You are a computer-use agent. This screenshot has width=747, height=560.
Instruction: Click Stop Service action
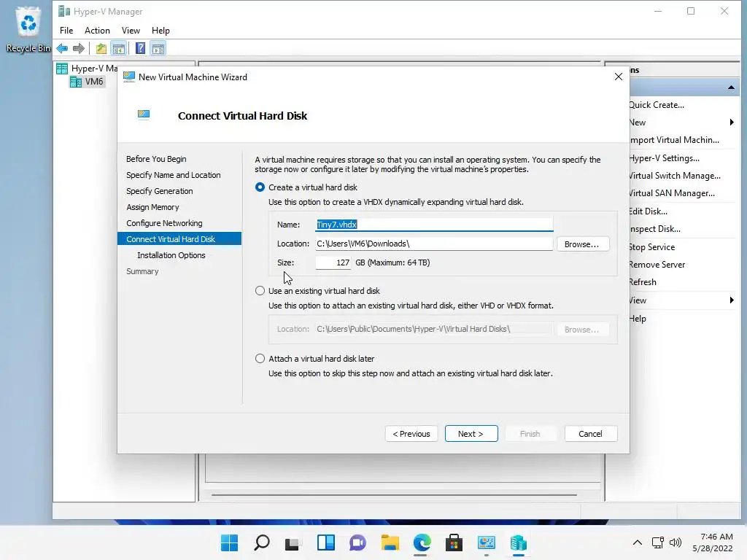651,247
